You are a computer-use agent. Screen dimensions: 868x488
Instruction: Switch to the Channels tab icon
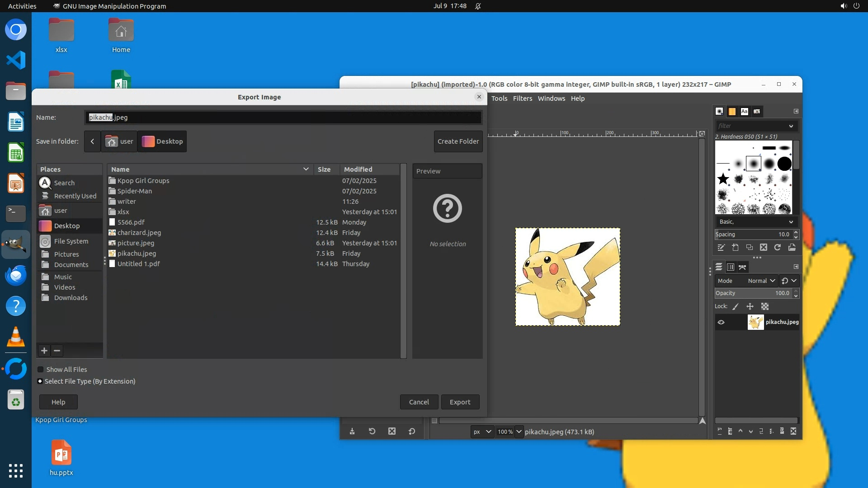click(x=731, y=267)
